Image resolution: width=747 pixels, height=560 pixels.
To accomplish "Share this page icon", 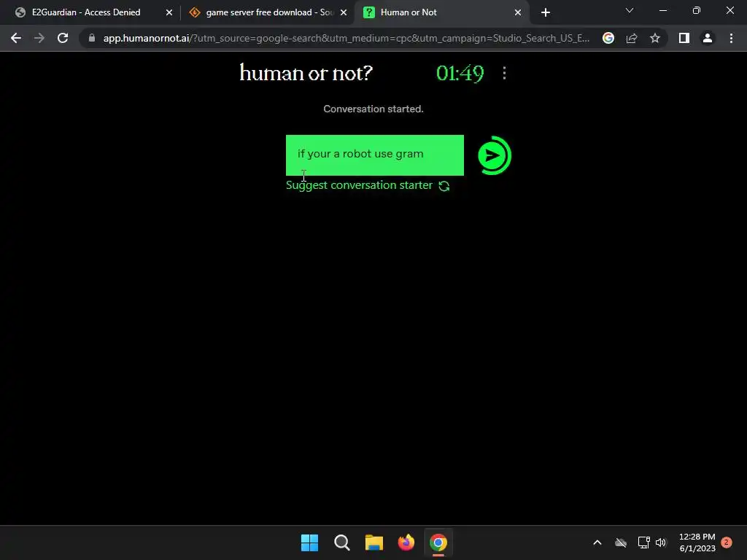I will click(632, 38).
